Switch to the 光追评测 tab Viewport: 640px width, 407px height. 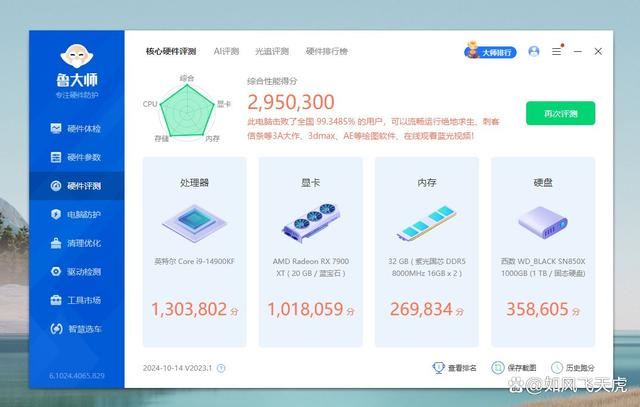click(x=271, y=51)
